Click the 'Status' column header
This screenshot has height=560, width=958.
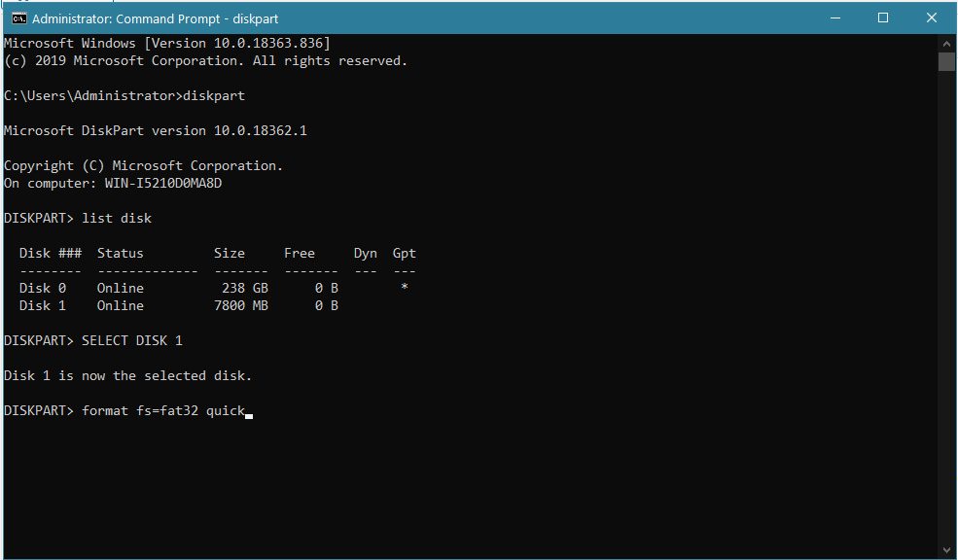pos(121,254)
